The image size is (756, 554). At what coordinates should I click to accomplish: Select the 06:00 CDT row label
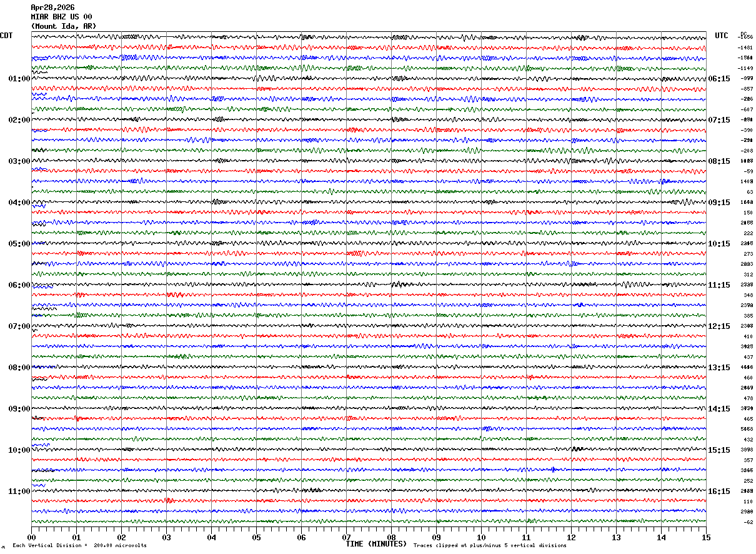19,285
